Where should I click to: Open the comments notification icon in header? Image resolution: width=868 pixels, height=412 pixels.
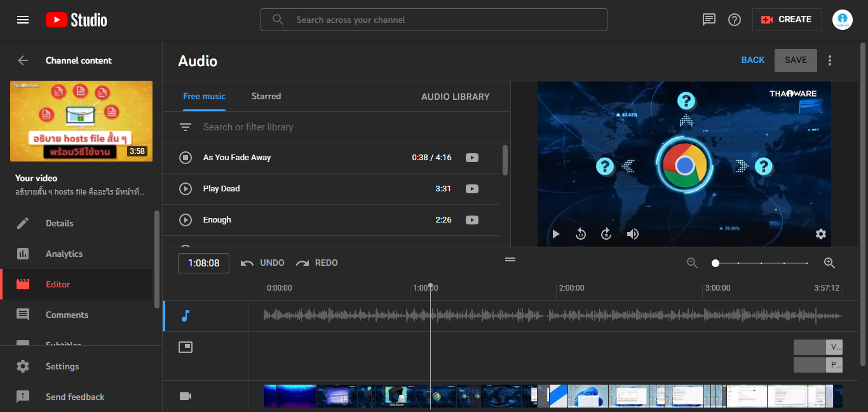[x=709, y=20]
